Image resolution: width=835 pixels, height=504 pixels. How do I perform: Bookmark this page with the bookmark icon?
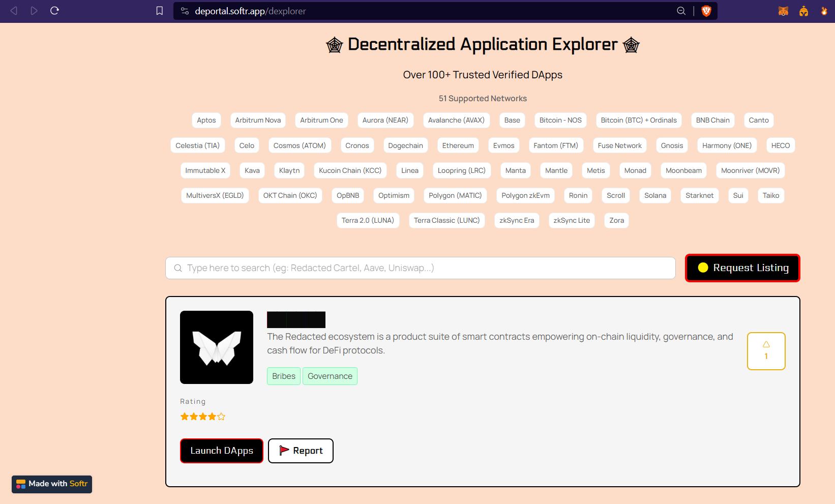[160, 11]
